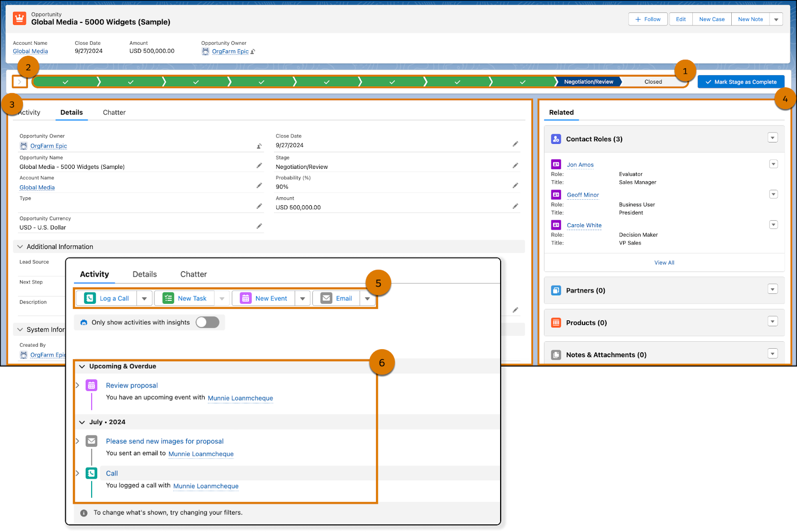Viewport: 797px width, 532px height.
Task: Click the Edit button
Action: click(x=681, y=19)
